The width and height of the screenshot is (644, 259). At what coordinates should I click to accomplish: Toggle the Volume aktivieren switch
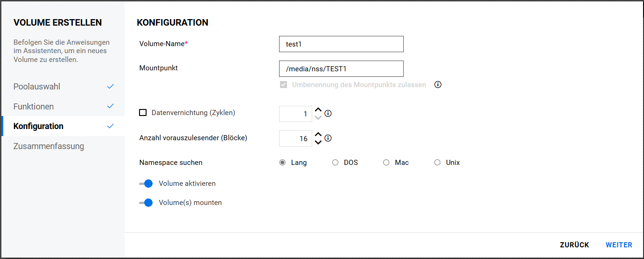(x=146, y=184)
